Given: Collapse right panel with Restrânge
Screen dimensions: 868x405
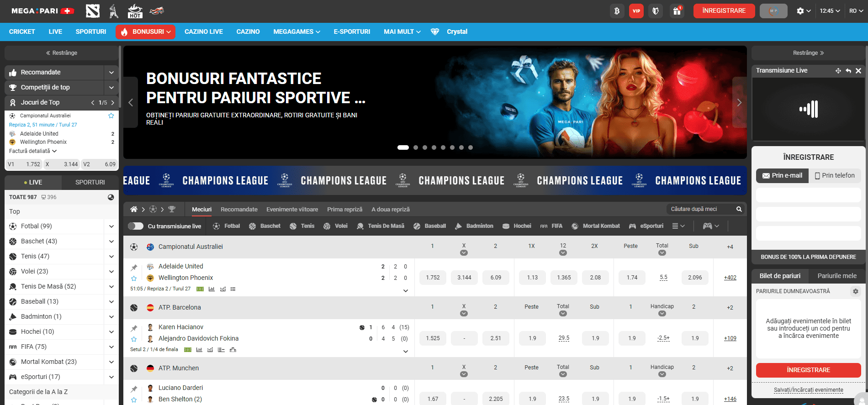Looking at the screenshot, I should click(809, 53).
